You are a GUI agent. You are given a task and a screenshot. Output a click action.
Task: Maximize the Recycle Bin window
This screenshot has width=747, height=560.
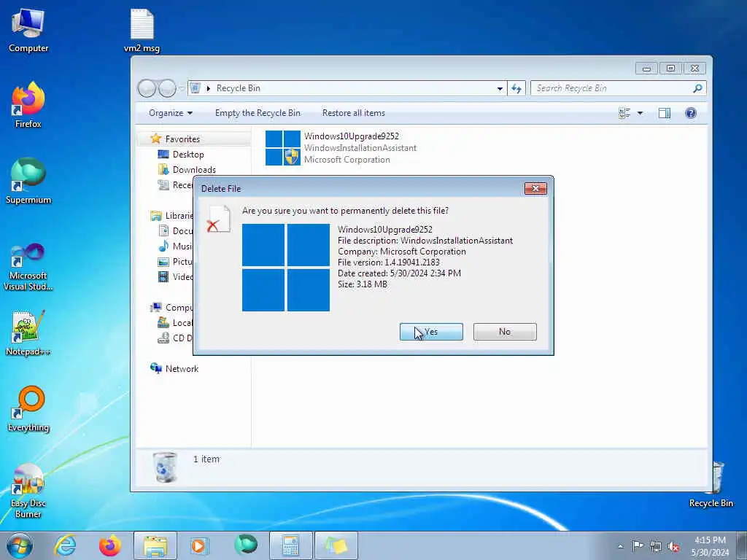[x=670, y=69]
